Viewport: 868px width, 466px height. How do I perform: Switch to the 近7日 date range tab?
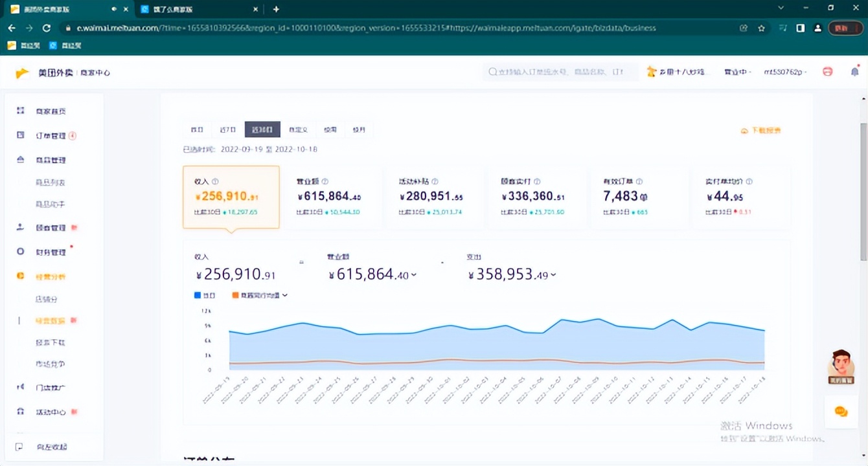pos(227,129)
